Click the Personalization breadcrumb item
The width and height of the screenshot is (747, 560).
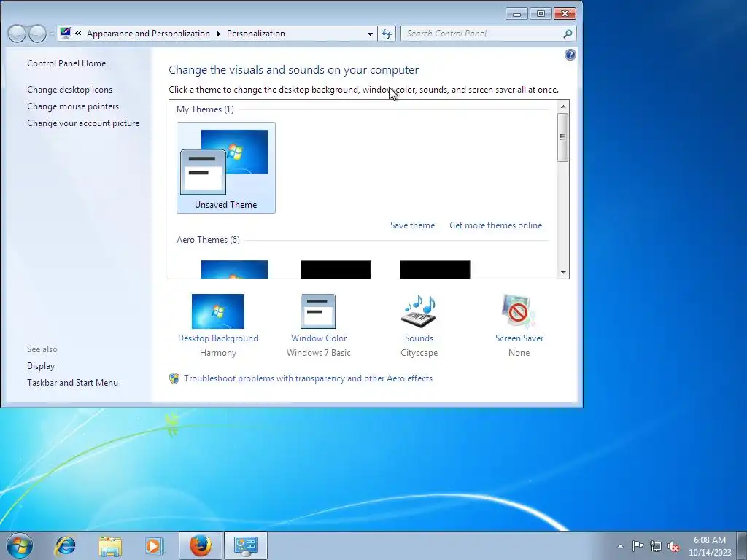[x=256, y=34]
